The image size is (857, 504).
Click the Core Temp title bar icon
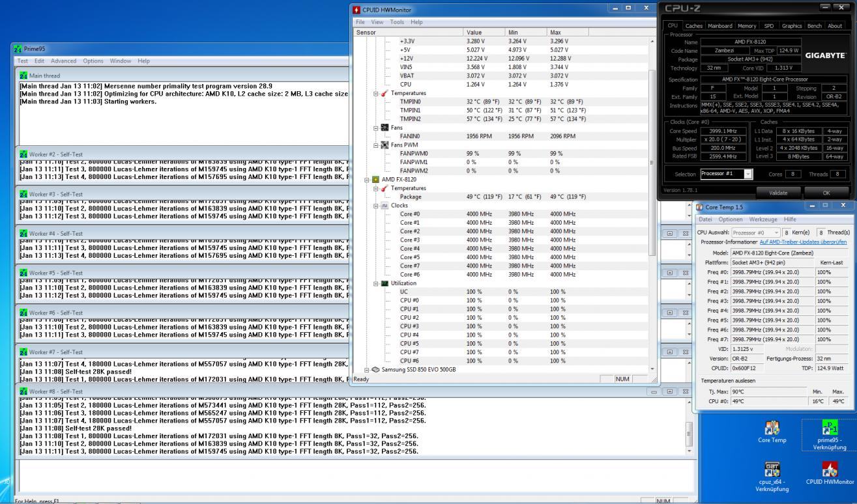pos(700,206)
